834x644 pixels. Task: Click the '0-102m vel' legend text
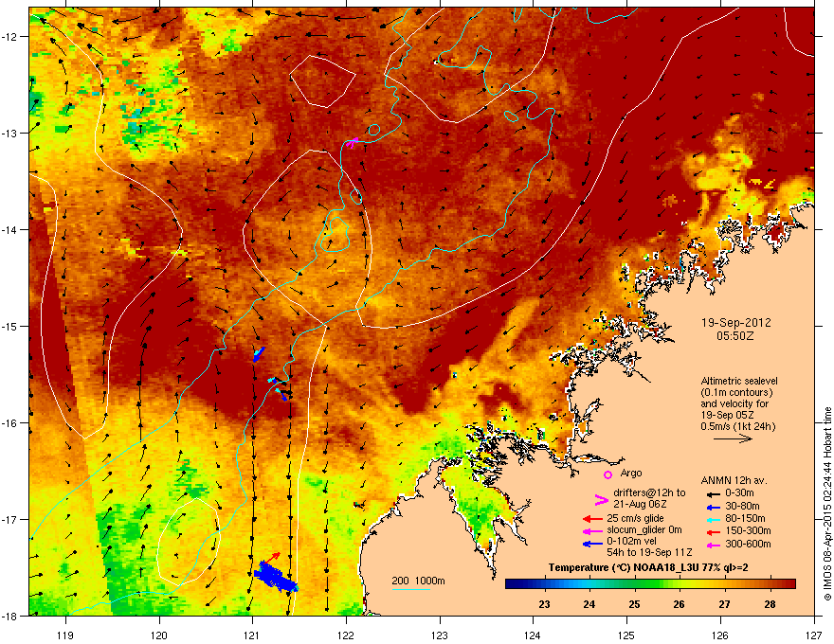[x=631, y=541]
